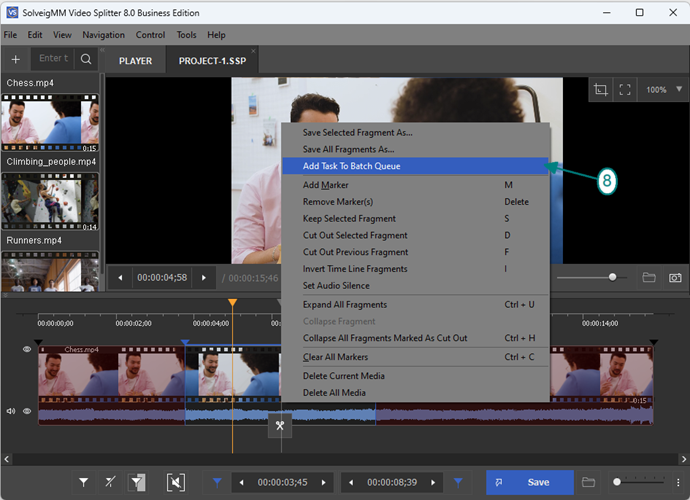The image size is (690, 500).
Task: Set fragment end blue marker icon
Action: [458, 482]
